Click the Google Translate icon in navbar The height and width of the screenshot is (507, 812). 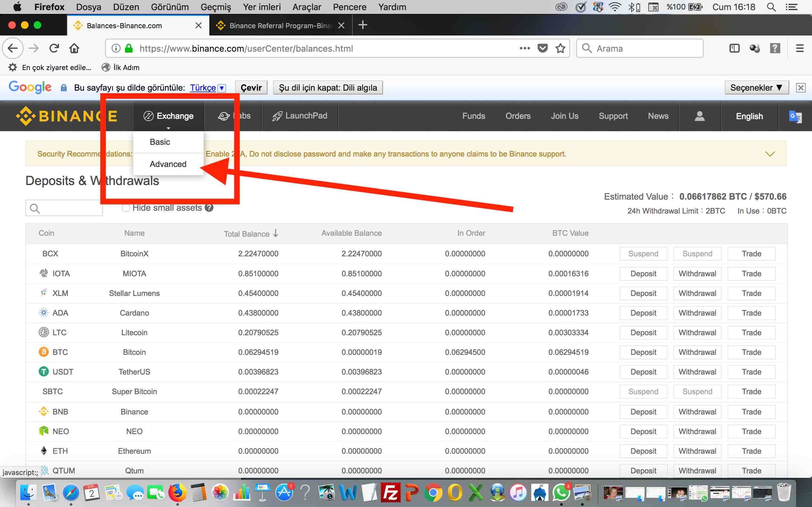pos(795,116)
